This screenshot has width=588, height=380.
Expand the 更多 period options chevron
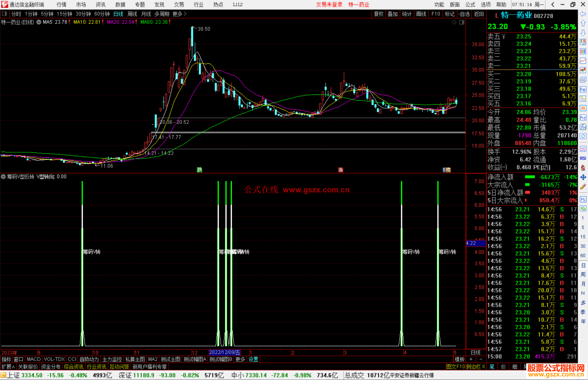click(185, 14)
